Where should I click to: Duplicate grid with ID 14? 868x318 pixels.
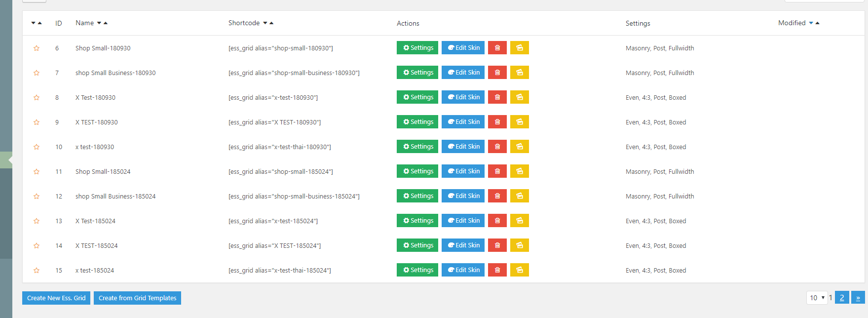click(x=519, y=245)
